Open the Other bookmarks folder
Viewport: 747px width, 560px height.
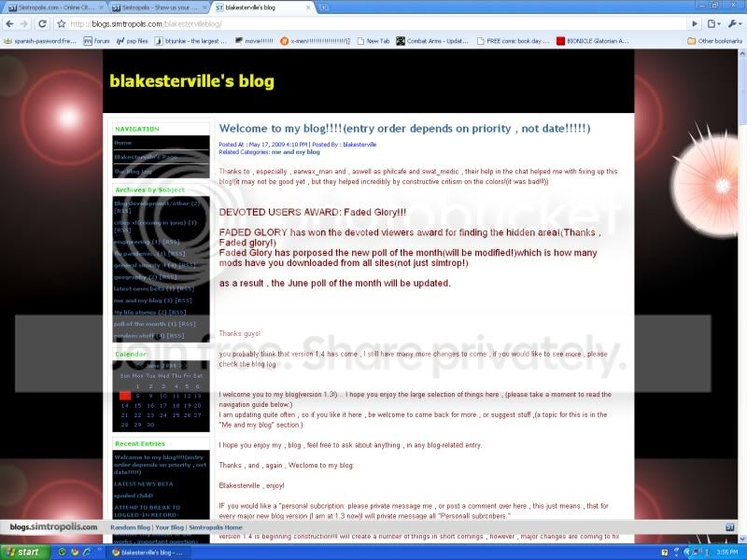click(714, 41)
